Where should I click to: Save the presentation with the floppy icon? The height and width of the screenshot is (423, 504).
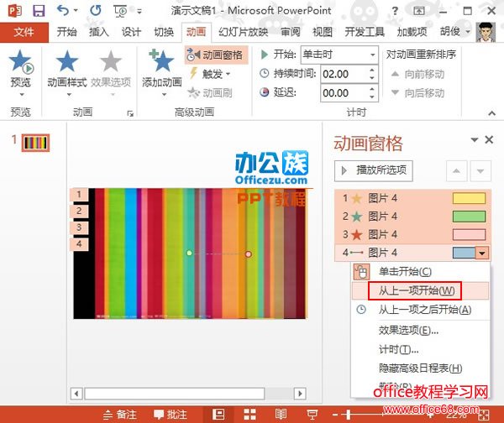pos(39,11)
